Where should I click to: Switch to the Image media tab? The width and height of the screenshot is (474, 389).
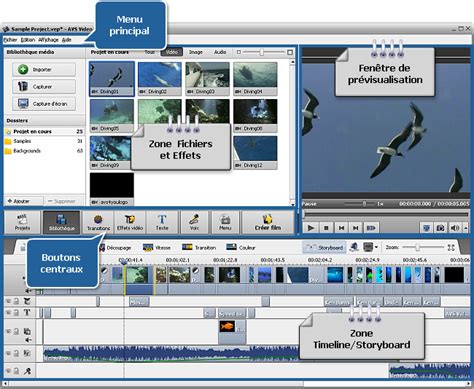(196, 52)
